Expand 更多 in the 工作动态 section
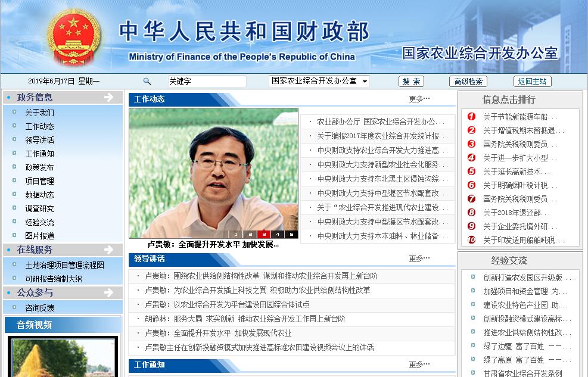Screen dimensions: 588x377 click(x=419, y=99)
